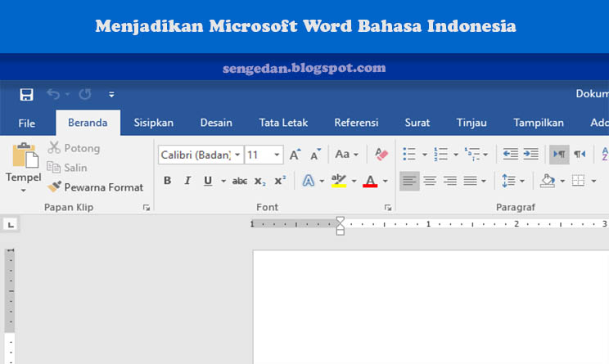Open the Referensi tab
The height and width of the screenshot is (364, 609).
[x=356, y=123]
